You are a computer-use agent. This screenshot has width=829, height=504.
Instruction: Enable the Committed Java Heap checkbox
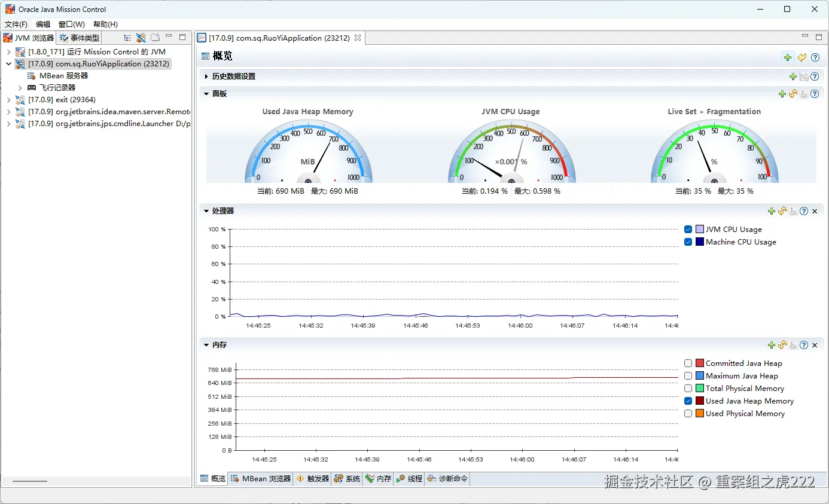point(688,364)
